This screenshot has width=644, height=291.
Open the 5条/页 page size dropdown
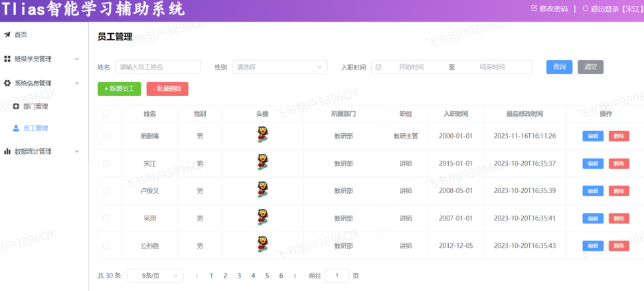tap(155, 276)
